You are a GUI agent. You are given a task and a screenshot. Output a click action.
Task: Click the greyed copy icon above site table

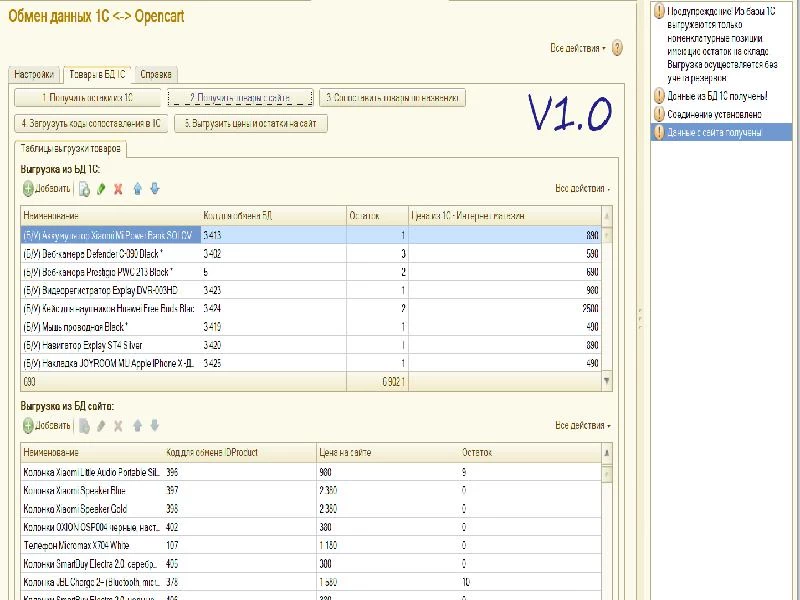[x=84, y=426]
